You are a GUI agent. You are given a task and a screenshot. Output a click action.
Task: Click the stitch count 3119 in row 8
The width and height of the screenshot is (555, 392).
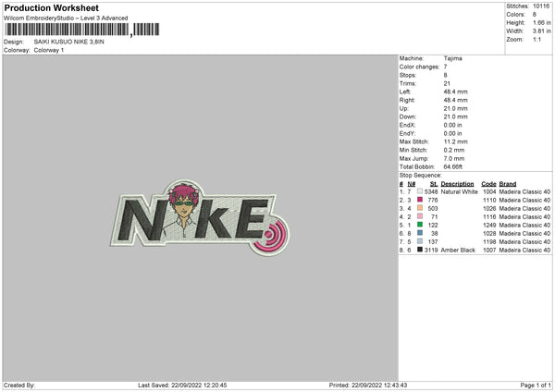tap(431, 251)
